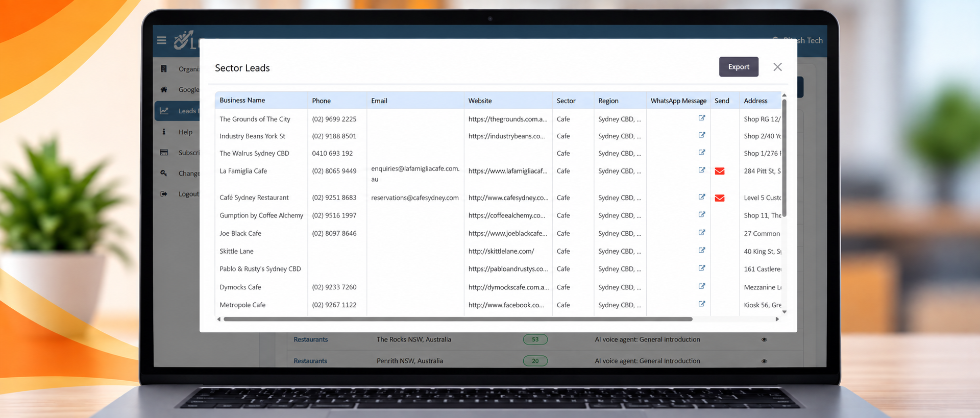Click the vertical scrollbar thumb

point(785,158)
